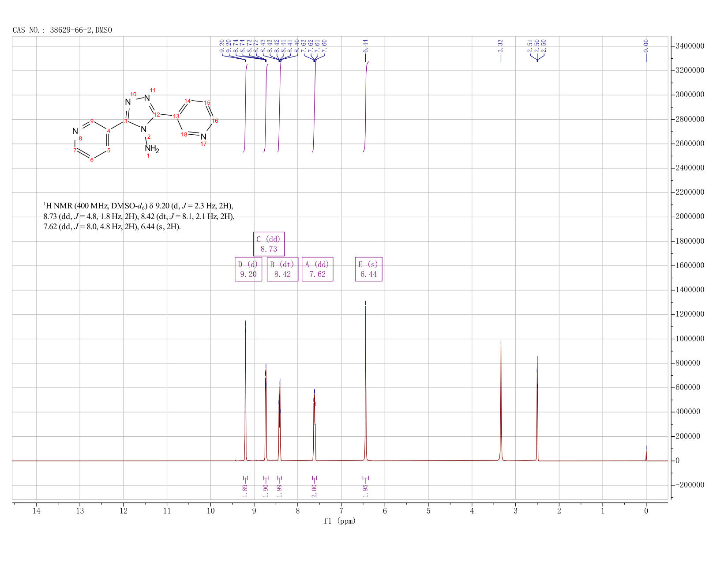728x563 pixels.
Task: Click the triazole nitrogen labeled 11
Action: (147, 98)
